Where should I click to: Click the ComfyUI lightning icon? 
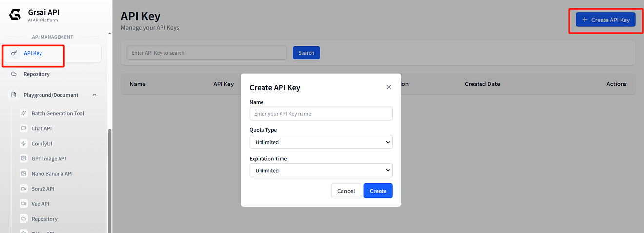point(23,144)
